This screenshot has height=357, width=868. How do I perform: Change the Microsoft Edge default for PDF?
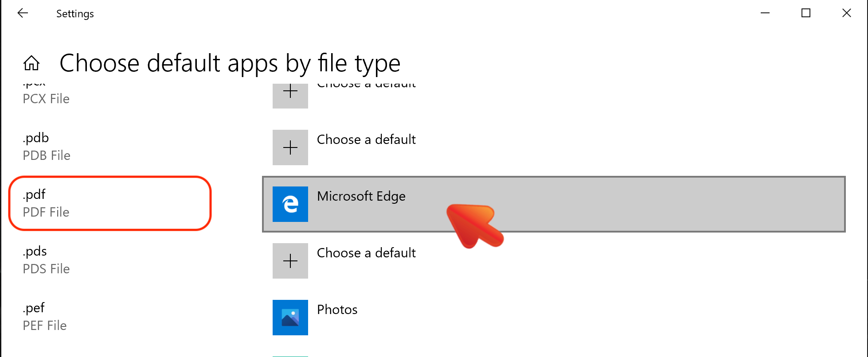point(554,204)
